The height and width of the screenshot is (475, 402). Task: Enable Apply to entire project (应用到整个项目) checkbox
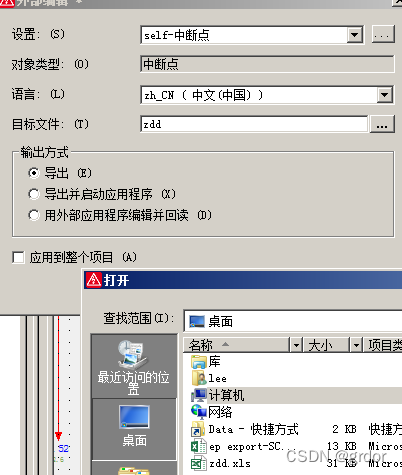click(18, 257)
